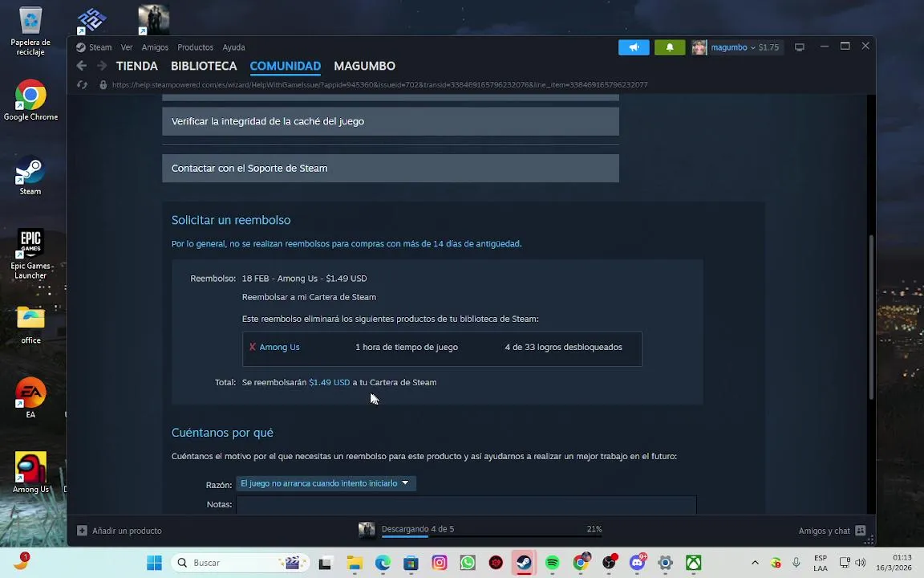Reload the page with the refresh icon
This screenshot has width=924, height=578.
[x=83, y=85]
